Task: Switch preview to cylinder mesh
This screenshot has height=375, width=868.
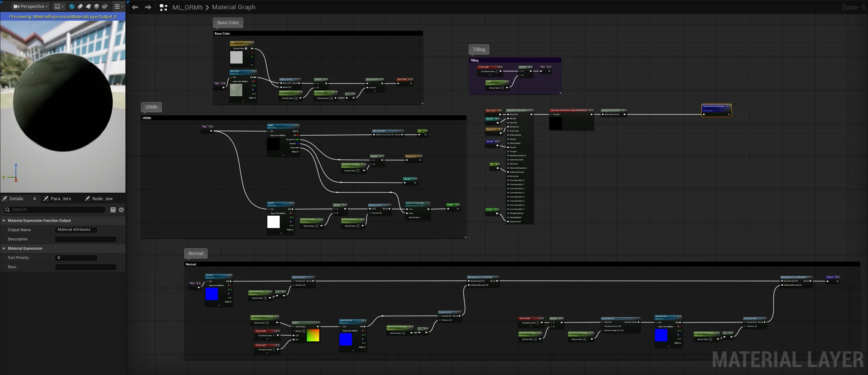Action: 80,7
